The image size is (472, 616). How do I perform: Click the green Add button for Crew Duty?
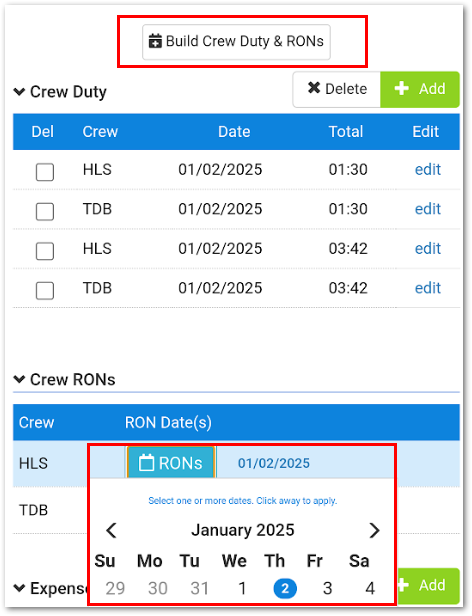[420, 89]
